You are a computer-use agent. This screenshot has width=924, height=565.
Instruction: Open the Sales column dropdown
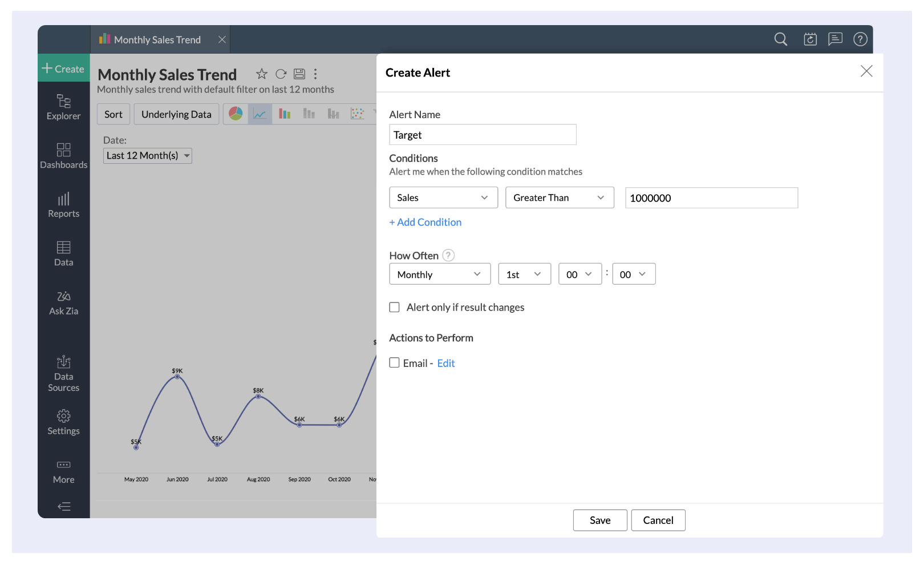tap(443, 197)
